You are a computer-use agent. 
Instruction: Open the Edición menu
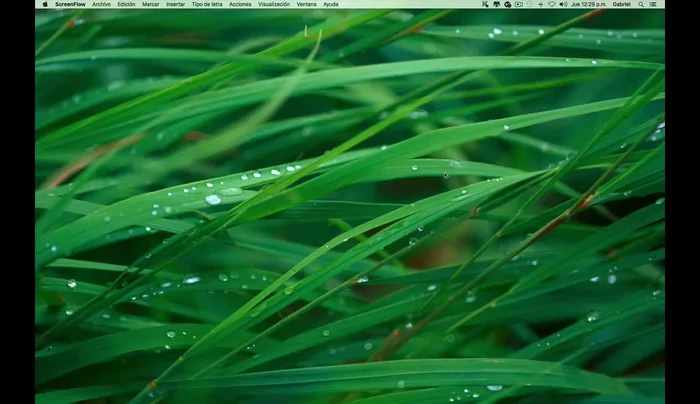[127, 4]
